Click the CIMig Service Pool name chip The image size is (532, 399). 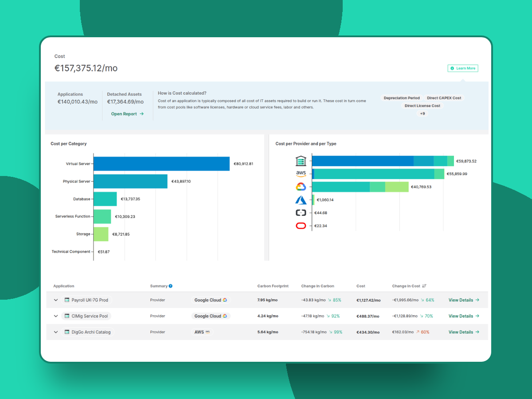pyautogui.click(x=86, y=316)
